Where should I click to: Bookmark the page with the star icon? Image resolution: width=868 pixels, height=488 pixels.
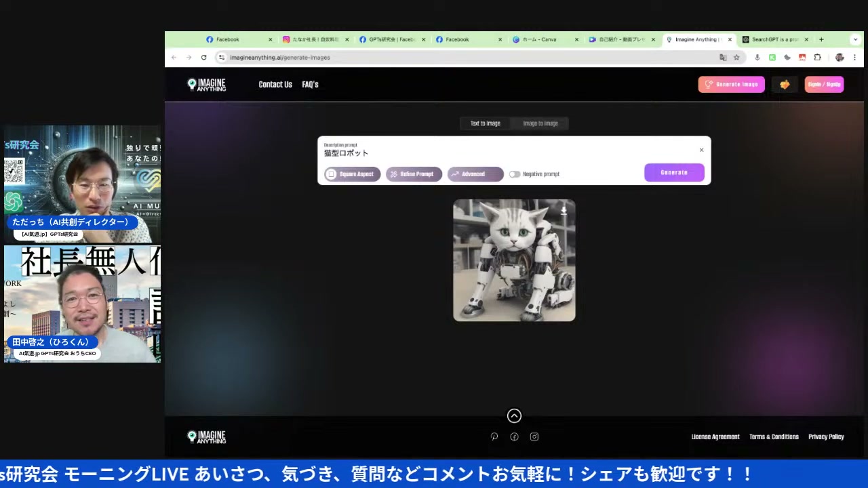click(736, 58)
